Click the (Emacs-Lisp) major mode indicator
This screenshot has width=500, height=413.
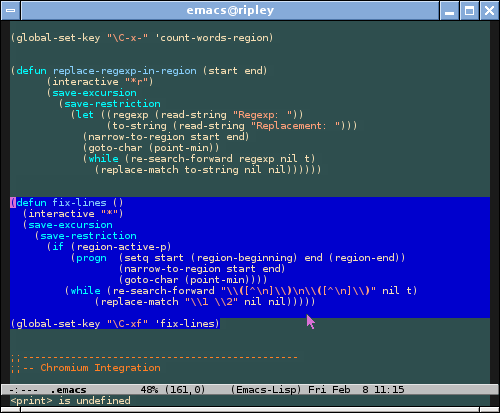[x=266, y=389]
